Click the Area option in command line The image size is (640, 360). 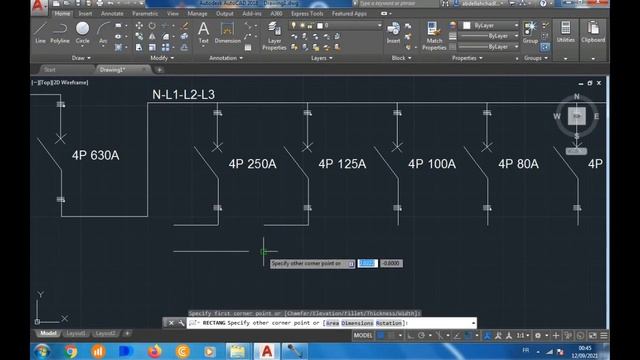[x=332, y=323]
